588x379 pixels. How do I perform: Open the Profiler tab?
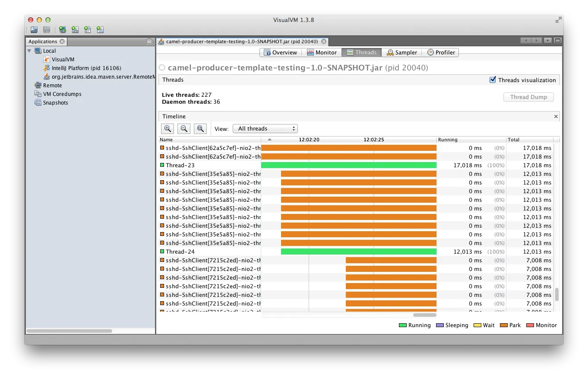click(x=440, y=52)
